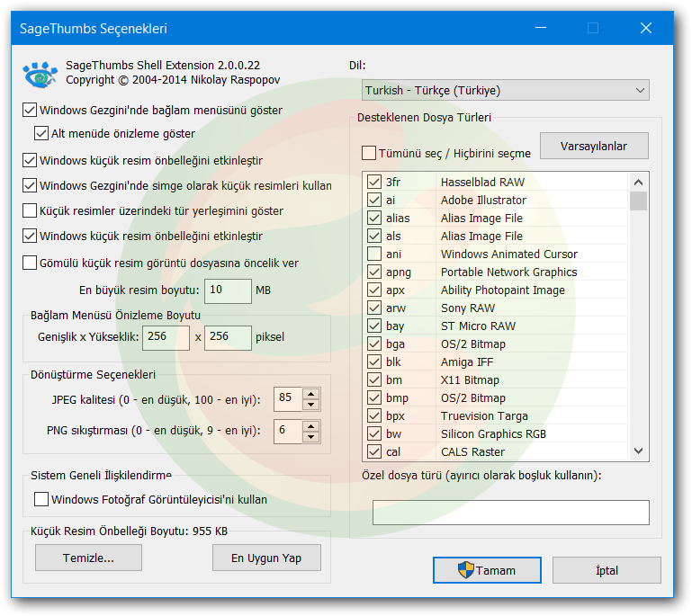This screenshot has width=692, height=616.
Task: Click the file types list scrollbar thumb
Action: [638, 201]
